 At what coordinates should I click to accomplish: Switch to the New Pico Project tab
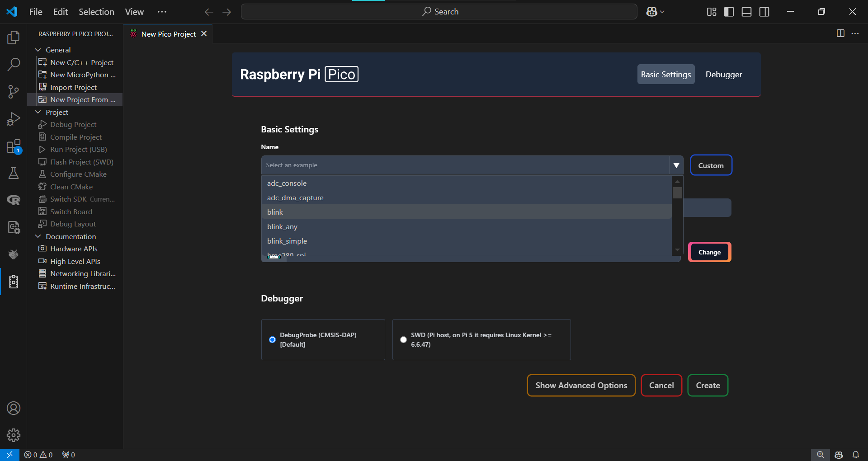click(168, 34)
